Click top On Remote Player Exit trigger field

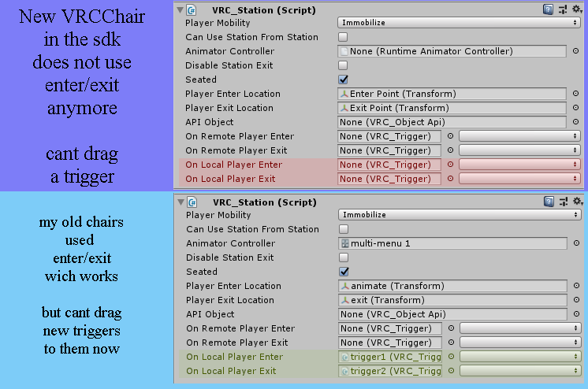click(x=389, y=150)
